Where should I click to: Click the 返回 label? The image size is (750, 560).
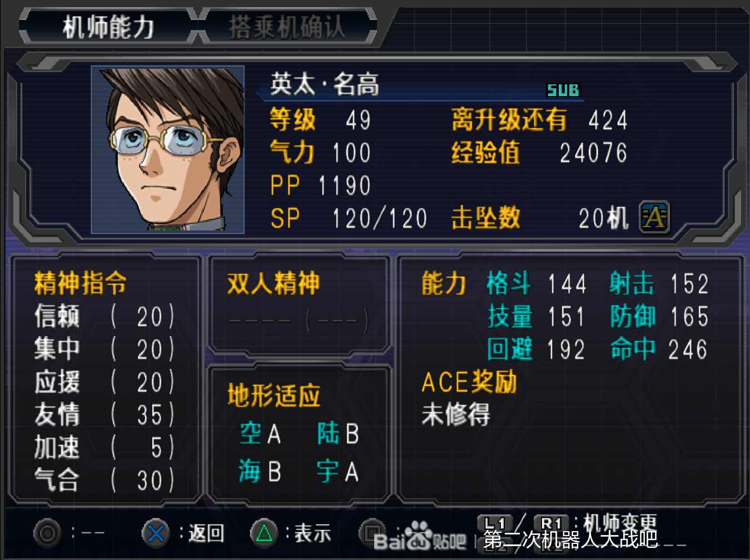tap(206, 533)
